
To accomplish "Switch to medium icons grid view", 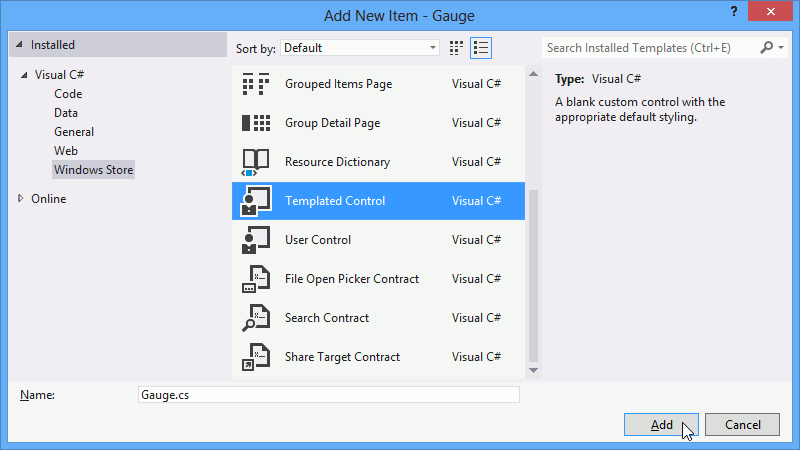I will (456, 48).
